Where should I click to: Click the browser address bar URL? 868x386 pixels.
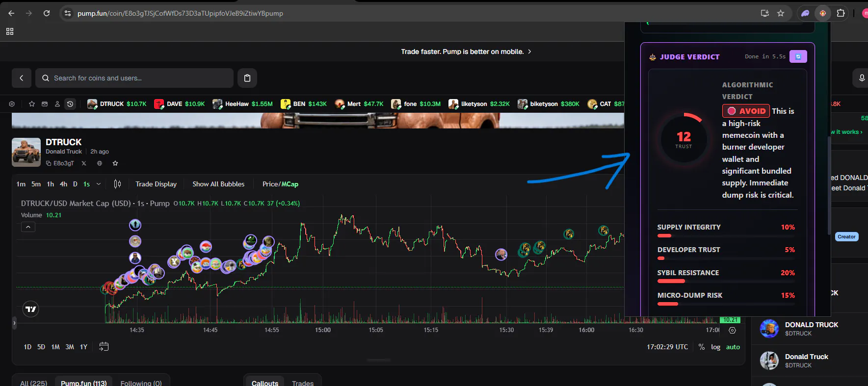[180, 13]
